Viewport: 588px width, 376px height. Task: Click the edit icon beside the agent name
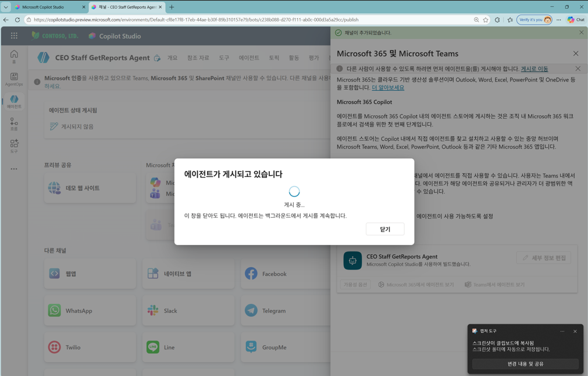click(x=157, y=58)
